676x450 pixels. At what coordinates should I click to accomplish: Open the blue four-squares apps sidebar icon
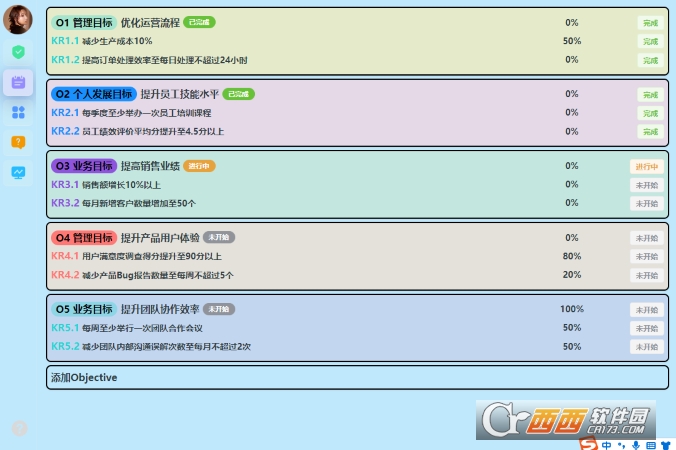[x=18, y=112]
